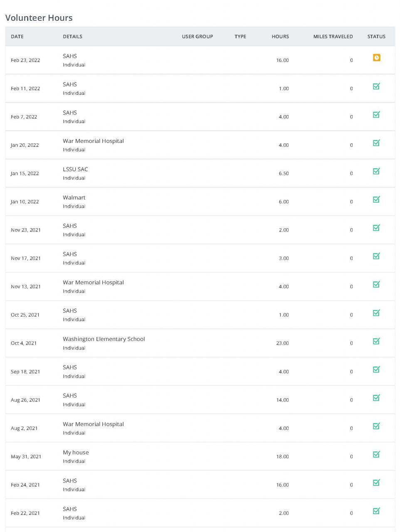
Task: Click the approved checkmark for Oct 4, 2021
Action: click(x=376, y=341)
